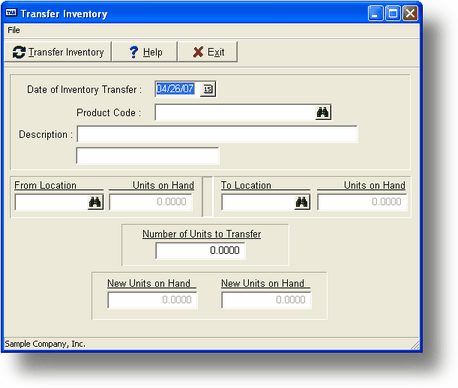The image size is (458, 388).
Task: Look up From Location with the binoculars icon
Action: point(95,202)
